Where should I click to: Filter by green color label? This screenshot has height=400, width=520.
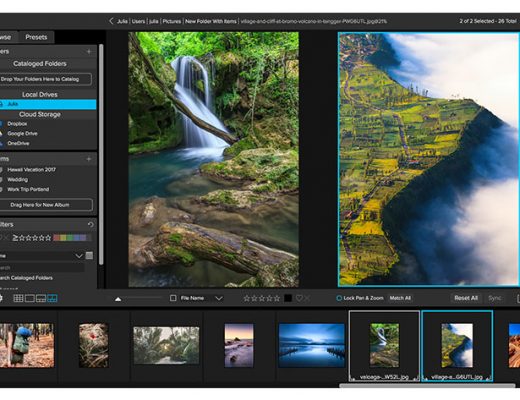pos(69,238)
